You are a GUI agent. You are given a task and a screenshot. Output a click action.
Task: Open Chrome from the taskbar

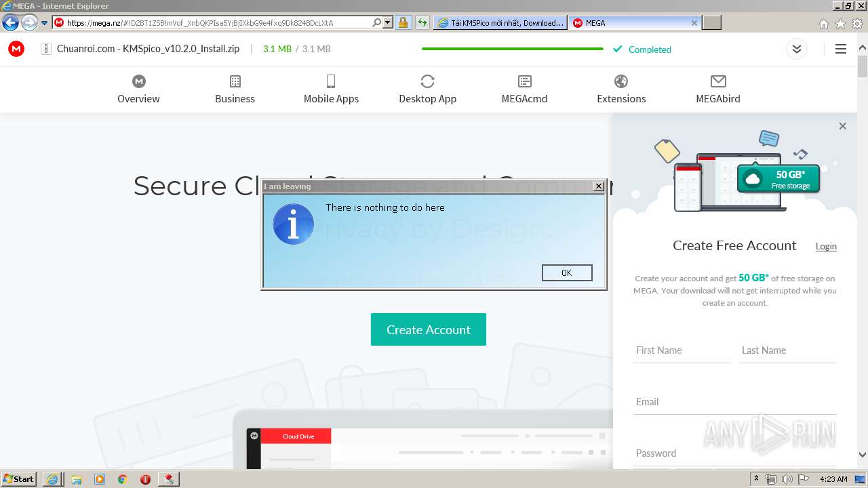pyautogui.click(x=122, y=479)
